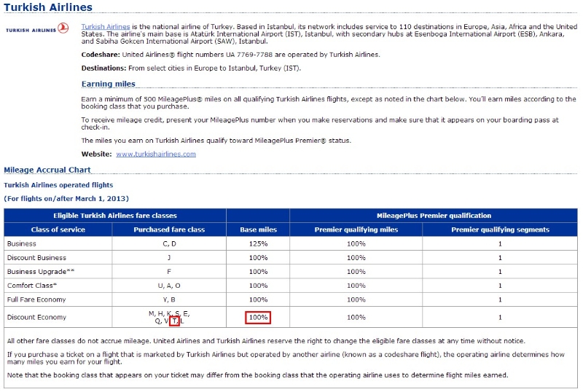The height and width of the screenshot is (392, 583).
Task: Click Business row qualifying segments '1'
Action: [500, 243]
